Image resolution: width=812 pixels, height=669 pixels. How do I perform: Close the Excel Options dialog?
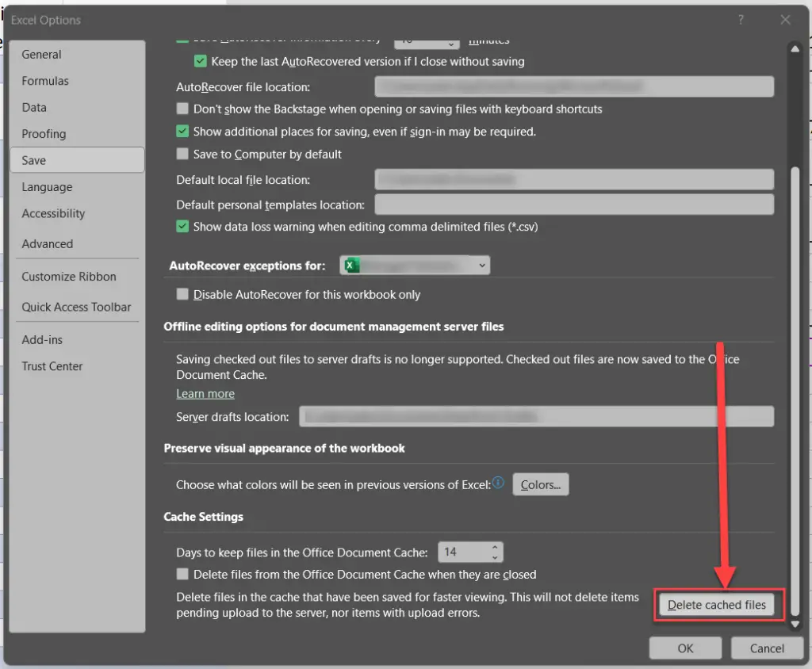785,20
